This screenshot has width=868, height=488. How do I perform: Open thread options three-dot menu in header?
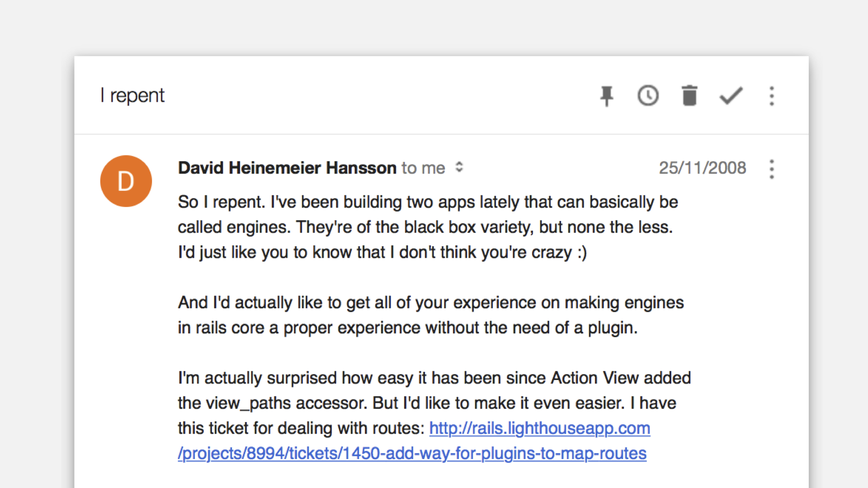pyautogui.click(x=772, y=96)
